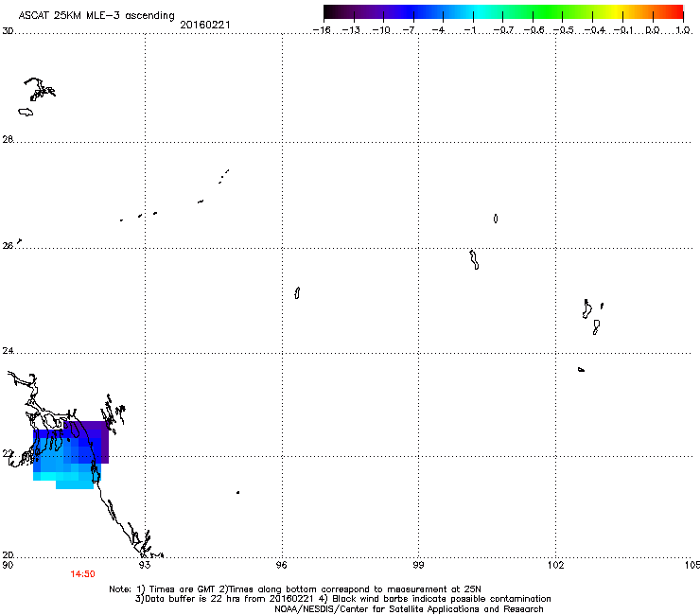Click the rainbow color scale bar

point(503,11)
